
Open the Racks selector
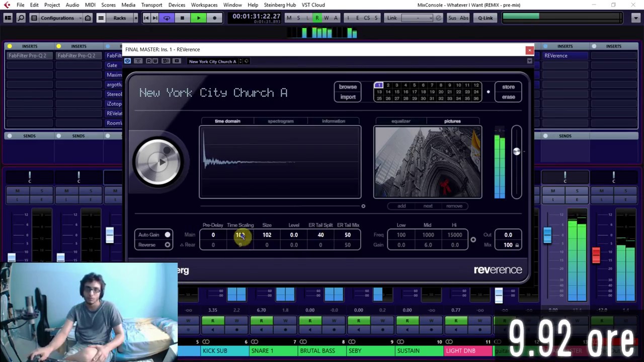[x=120, y=18]
